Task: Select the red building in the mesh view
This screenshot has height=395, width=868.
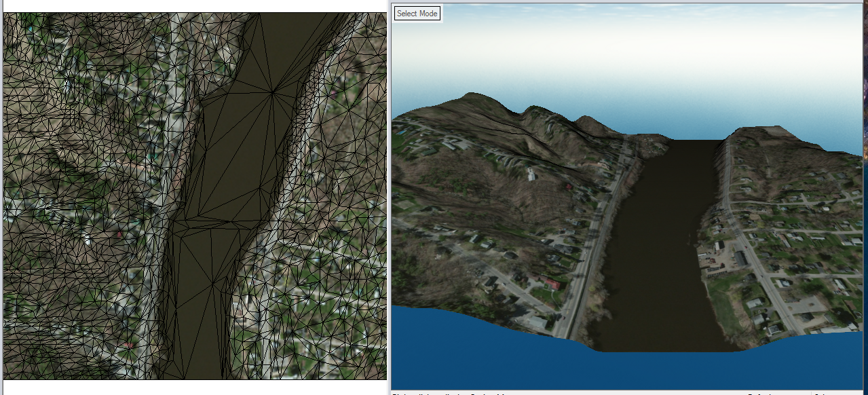Action: [119, 234]
